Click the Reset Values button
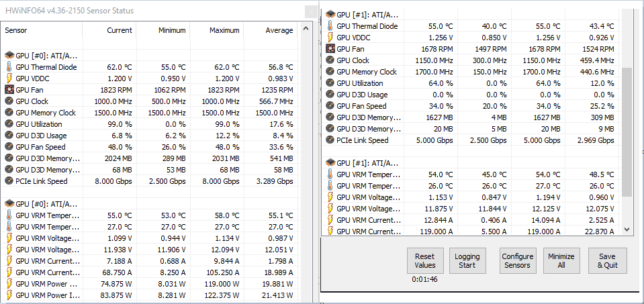Image resolution: width=644 pixels, height=304 pixels. pyautogui.click(x=424, y=260)
